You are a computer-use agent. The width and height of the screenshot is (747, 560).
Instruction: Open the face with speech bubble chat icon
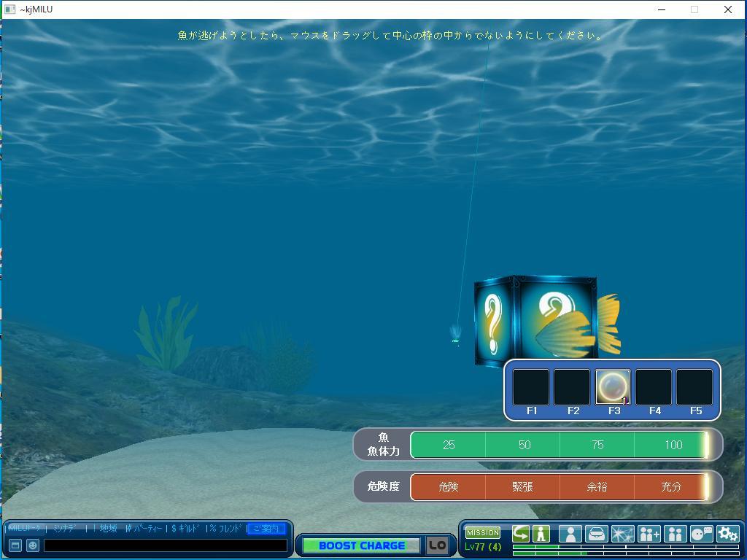(x=701, y=534)
